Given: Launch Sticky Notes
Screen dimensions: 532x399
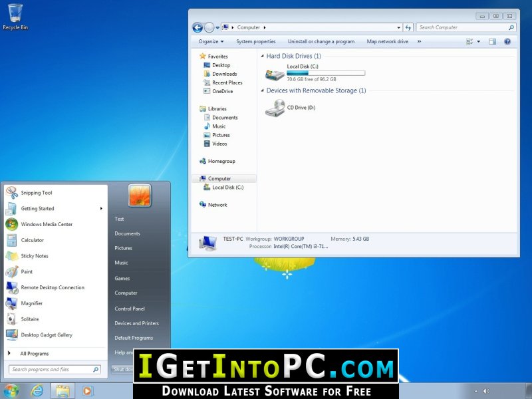Looking at the screenshot, I should pos(56,256).
